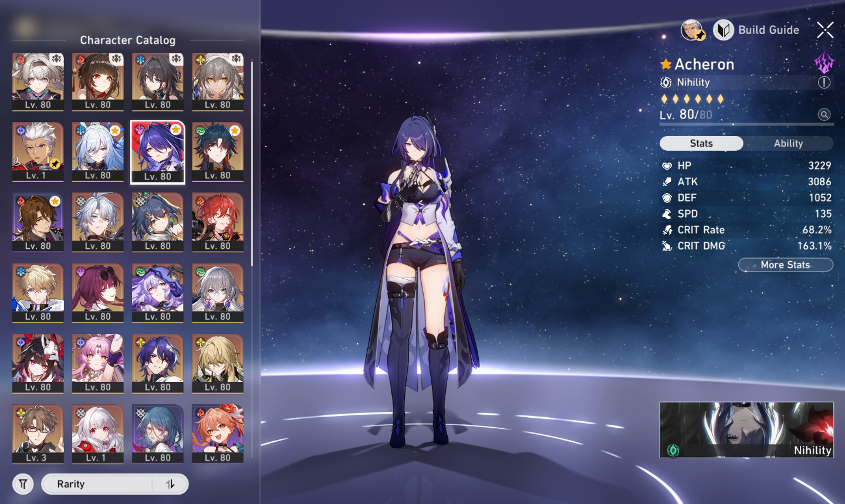Choose the light-blue-haired Ice character with a star
845x504 pixels.
click(x=98, y=152)
